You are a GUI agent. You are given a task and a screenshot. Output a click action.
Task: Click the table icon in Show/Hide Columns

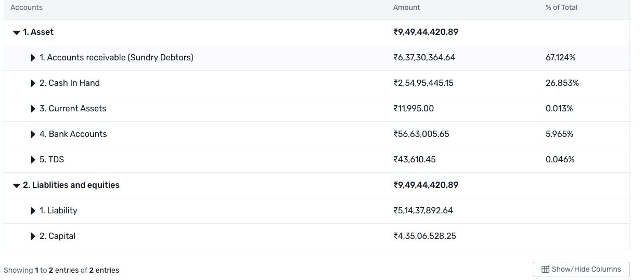point(545,269)
